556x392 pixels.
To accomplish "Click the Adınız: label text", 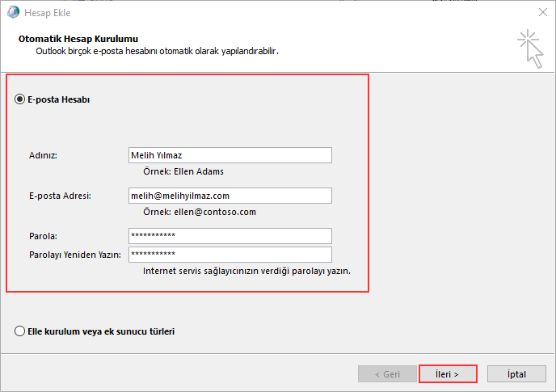I will (x=43, y=155).
